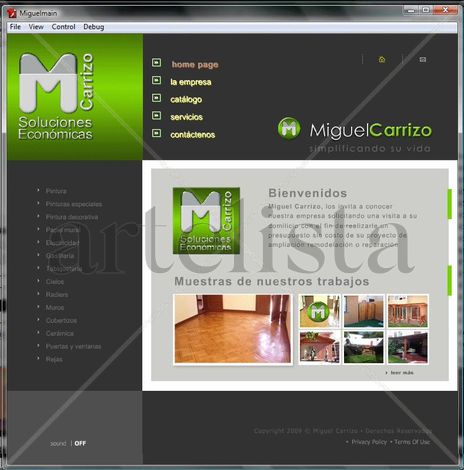Click the square icon beside home page
Image resolution: width=464 pixels, height=470 pixels.
tap(156, 63)
